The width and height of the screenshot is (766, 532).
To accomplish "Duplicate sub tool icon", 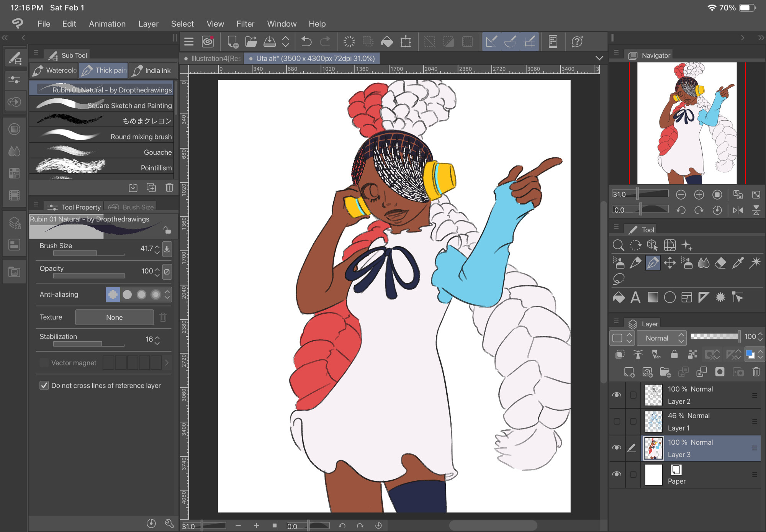I will [151, 188].
